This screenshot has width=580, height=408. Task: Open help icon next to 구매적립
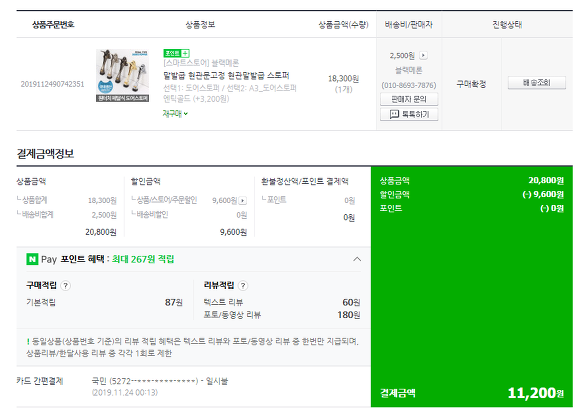tap(65, 286)
